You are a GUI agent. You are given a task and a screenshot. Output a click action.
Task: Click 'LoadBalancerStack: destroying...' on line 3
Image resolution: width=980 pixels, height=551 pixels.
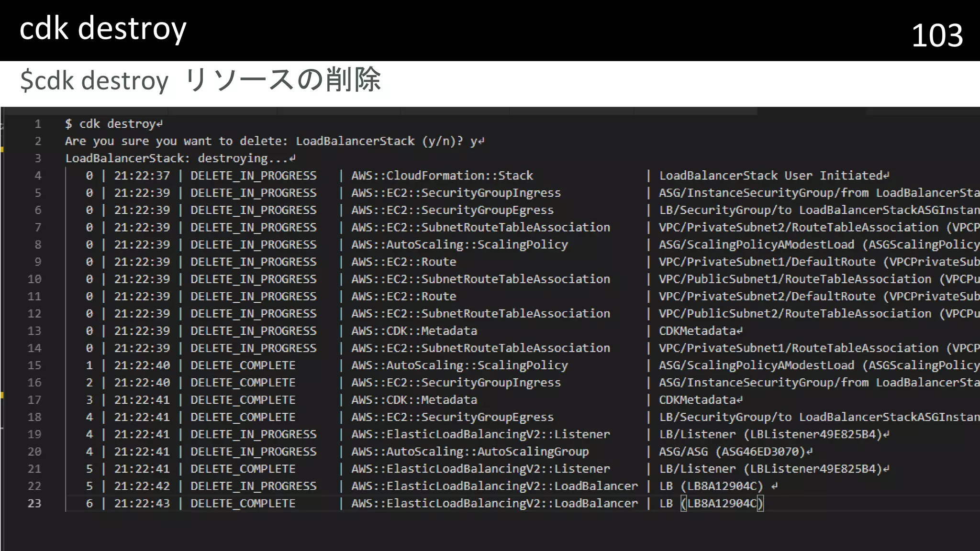coord(177,158)
